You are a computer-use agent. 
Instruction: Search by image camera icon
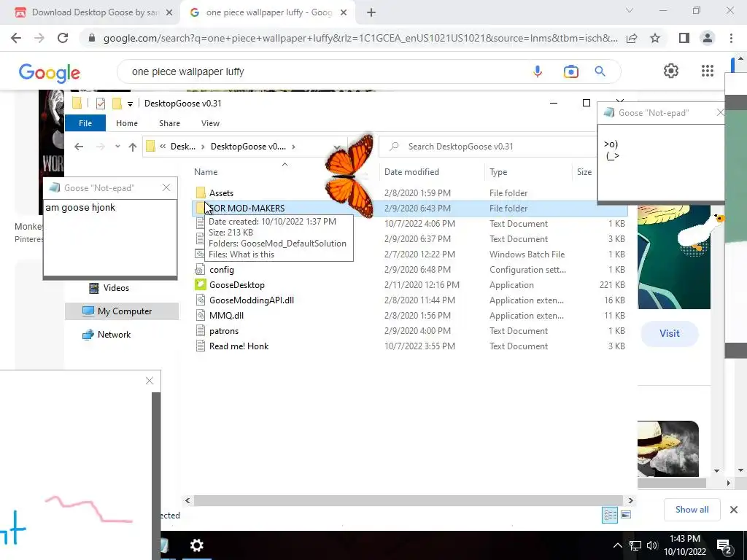click(x=570, y=71)
